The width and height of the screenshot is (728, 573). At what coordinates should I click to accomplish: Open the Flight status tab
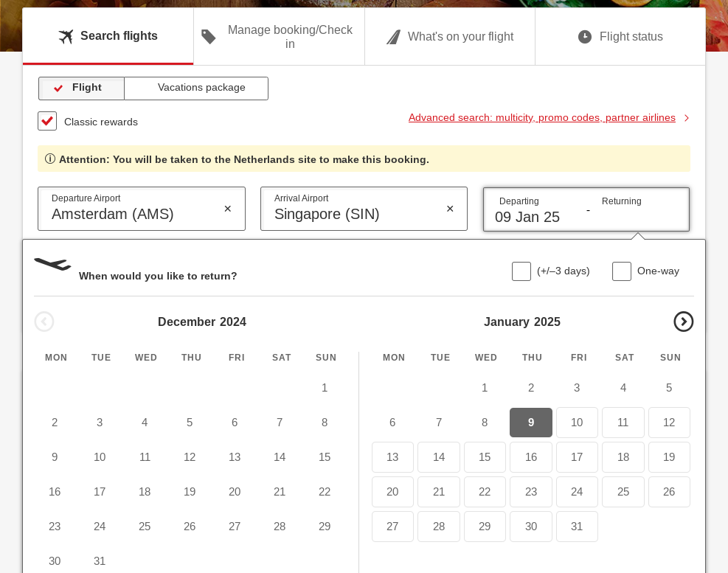(620, 36)
